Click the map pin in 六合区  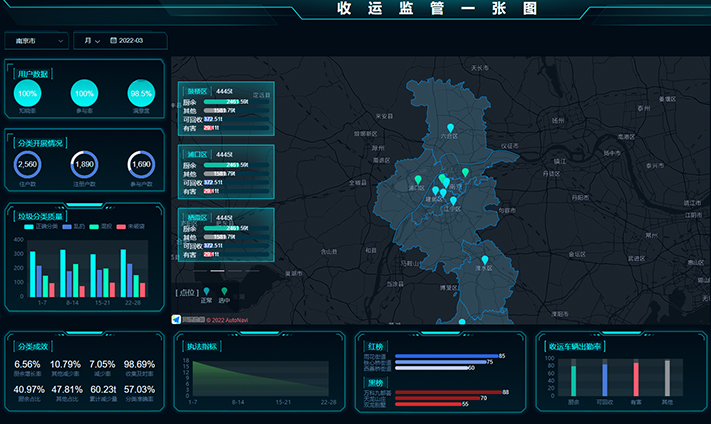coord(450,128)
